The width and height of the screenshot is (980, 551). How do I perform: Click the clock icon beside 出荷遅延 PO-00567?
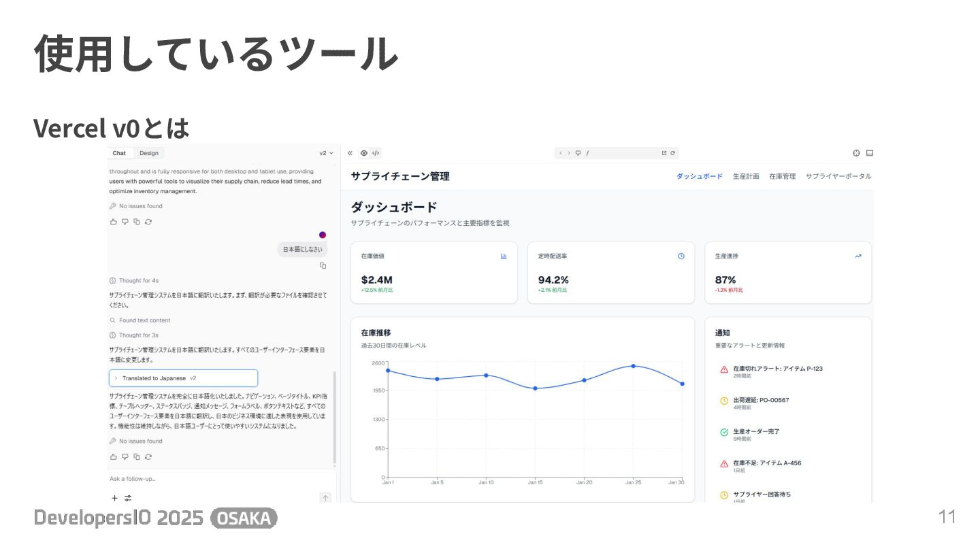point(724,401)
